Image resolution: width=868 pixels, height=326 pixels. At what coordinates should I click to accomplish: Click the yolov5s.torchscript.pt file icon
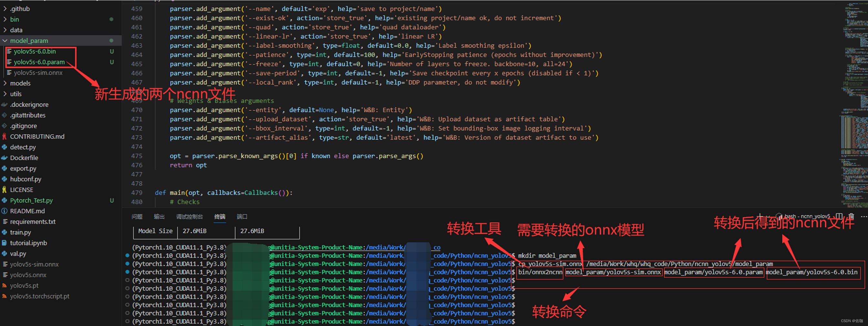(5, 296)
